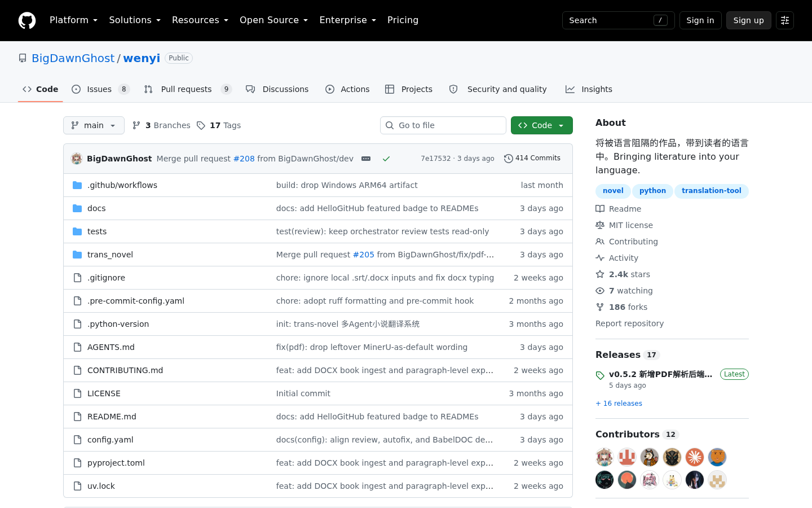
Task: Open the BigDawnGhost owner profile link
Action: pos(73,58)
